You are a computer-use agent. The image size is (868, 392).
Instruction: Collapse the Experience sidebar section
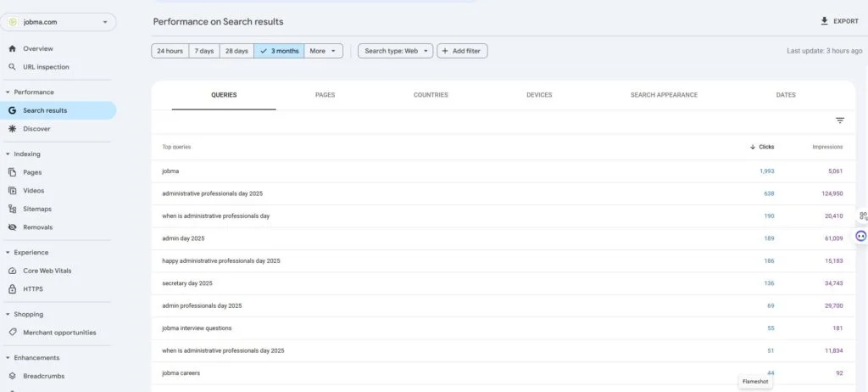click(x=8, y=252)
